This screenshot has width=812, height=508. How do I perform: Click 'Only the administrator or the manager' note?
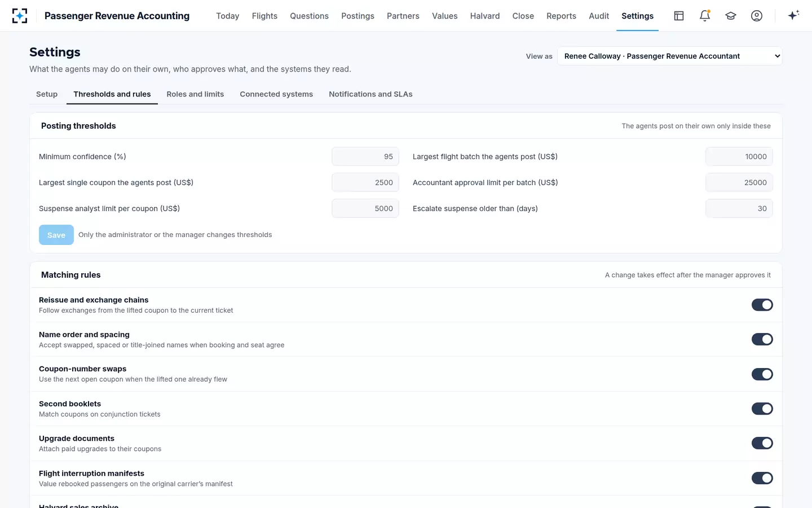pos(175,235)
